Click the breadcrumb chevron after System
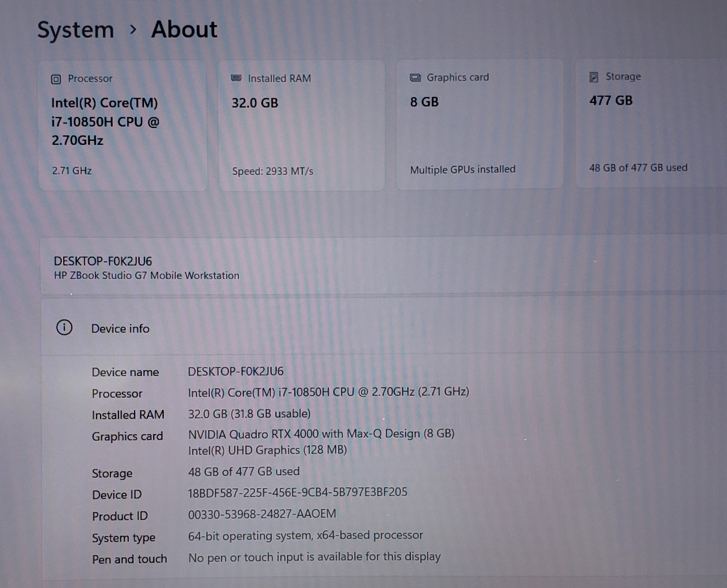 pyautogui.click(x=133, y=30)
